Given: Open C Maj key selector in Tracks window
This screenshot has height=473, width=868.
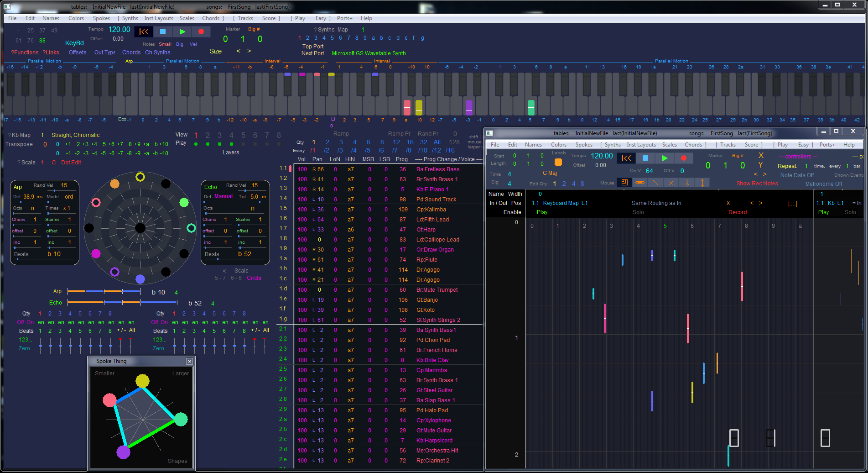Looking at the screenshot, I should (x=550, y=173).
